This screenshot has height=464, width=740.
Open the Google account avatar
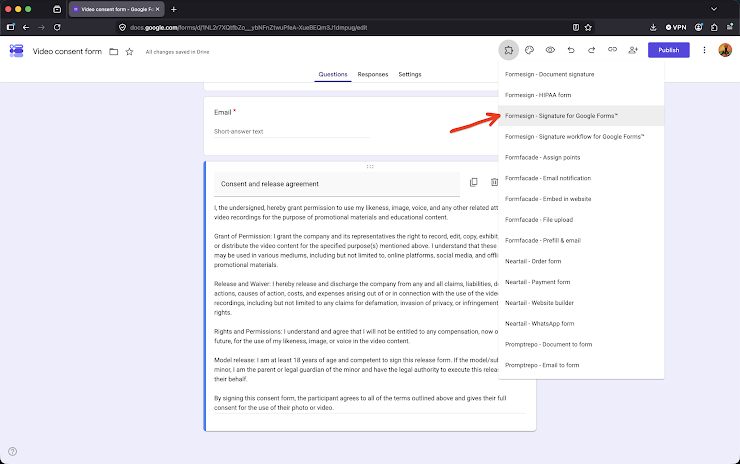pyautogui.click(x=725, y=50)
